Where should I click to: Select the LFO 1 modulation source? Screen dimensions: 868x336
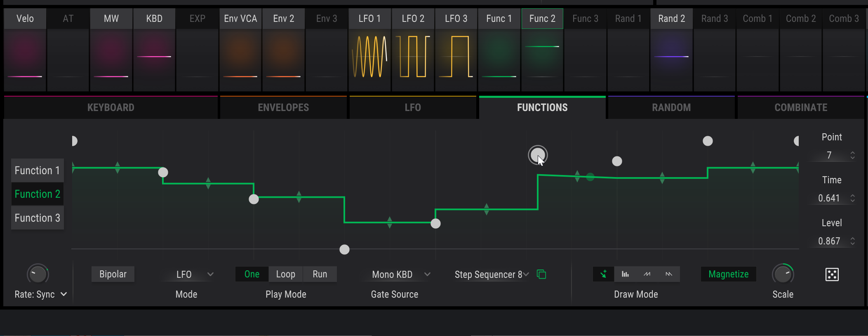(x=369, y=50)
